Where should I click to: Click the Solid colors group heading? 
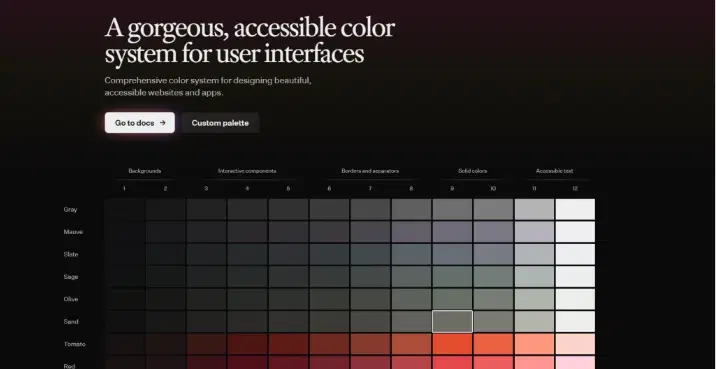pyautogui.click(x=473, y=171)
